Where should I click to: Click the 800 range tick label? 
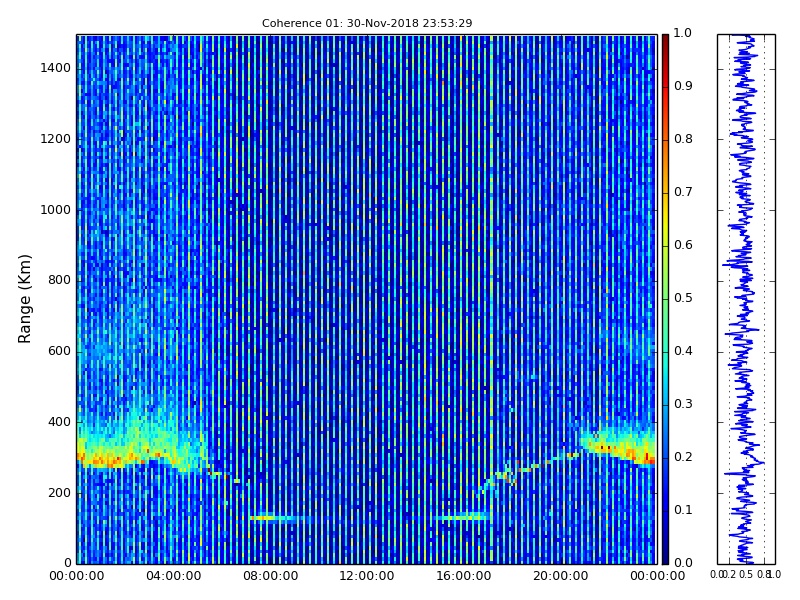tap(59, 280)
